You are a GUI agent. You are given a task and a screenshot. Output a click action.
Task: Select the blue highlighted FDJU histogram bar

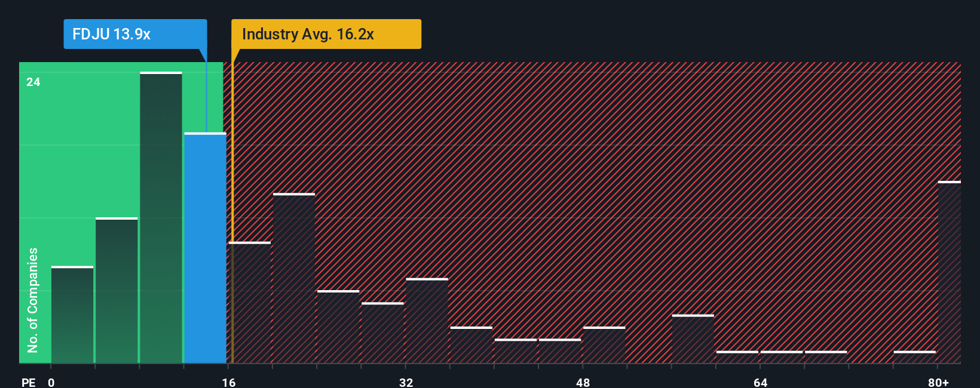pyautogui.click(x=206, y=248)
